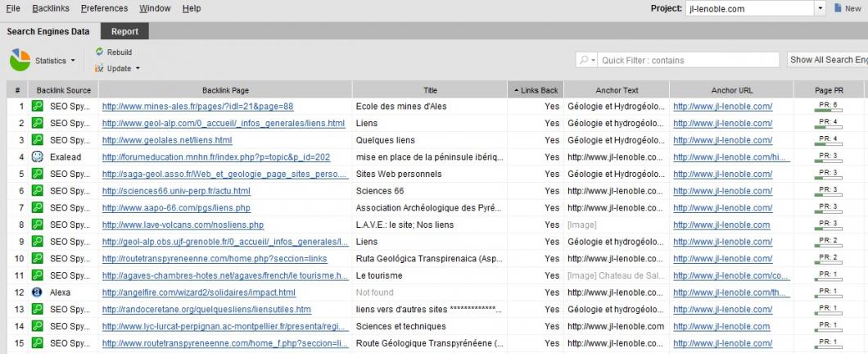This screenshot has height=354, width=868.
Task: Open the angelfire.com impact.html link
Action: pyautogui.click(x=199, y=293)
